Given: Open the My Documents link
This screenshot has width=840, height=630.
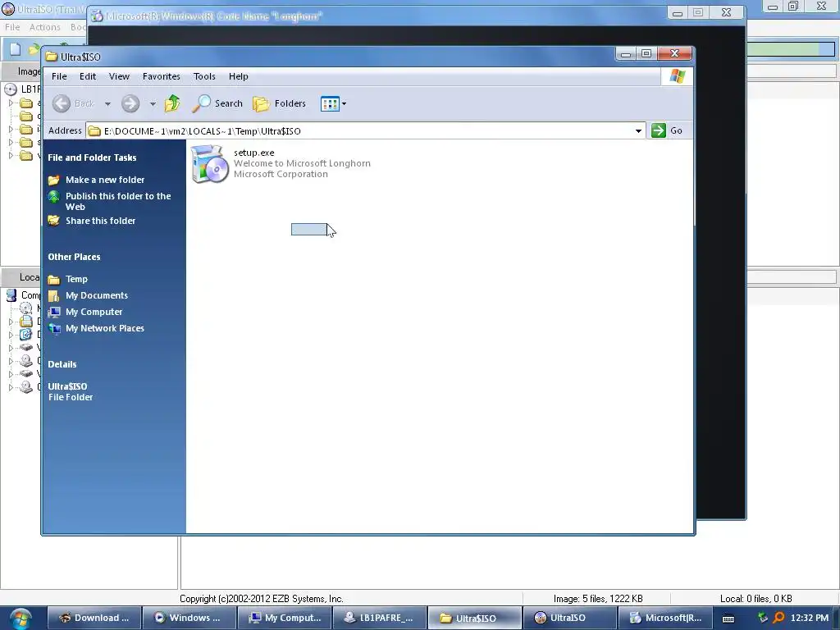Looking at the screenshot, I should click(97, 295).
